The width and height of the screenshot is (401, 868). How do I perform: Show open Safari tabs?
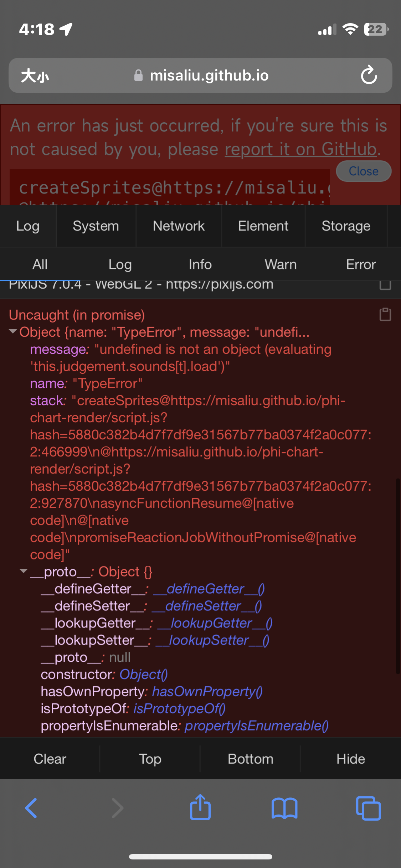tap(369, 808)
